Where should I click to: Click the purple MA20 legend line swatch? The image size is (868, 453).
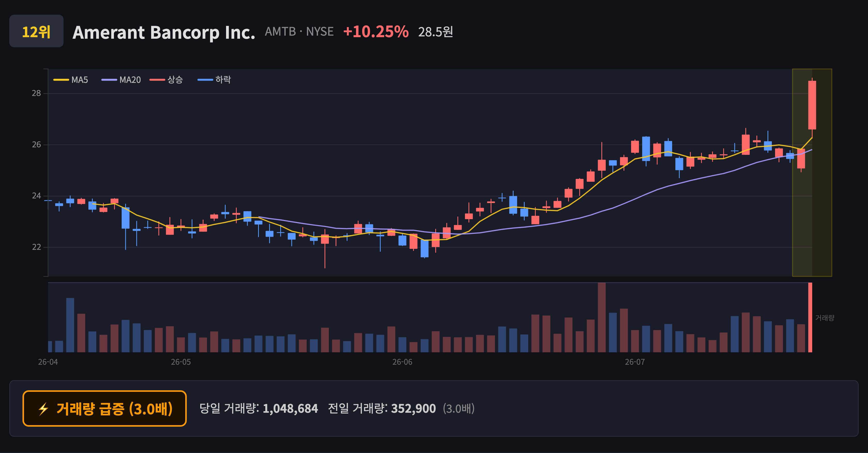coord(109,80)
